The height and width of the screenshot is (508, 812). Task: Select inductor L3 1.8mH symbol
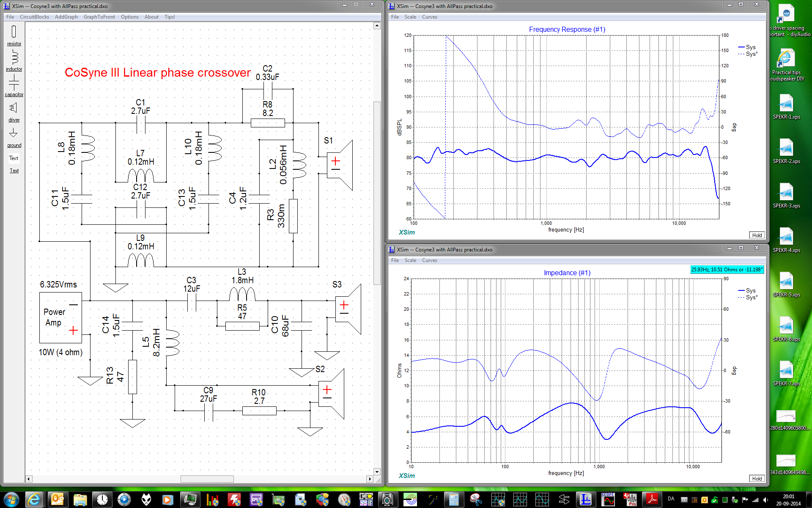(242, 294)
